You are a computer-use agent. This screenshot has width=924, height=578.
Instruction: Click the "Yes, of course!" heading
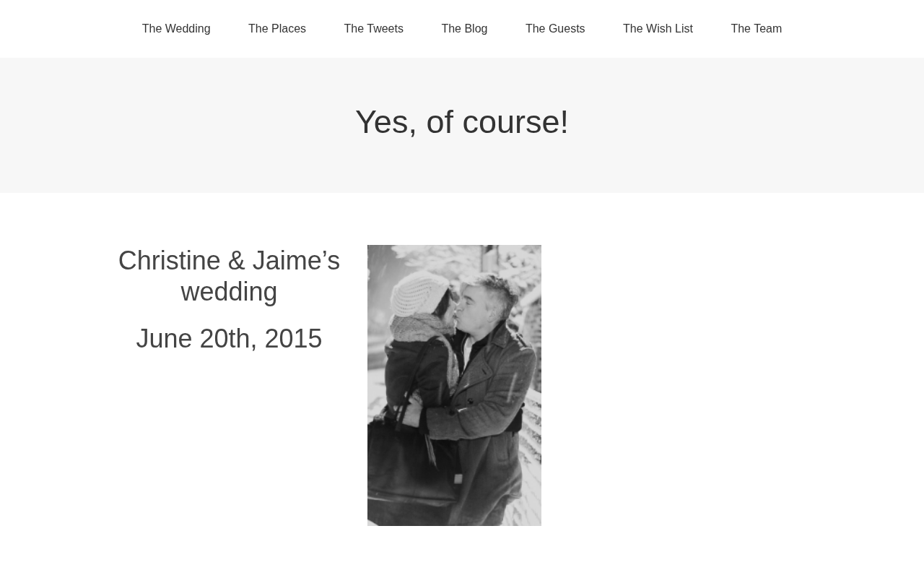click(x=462, y=122)
